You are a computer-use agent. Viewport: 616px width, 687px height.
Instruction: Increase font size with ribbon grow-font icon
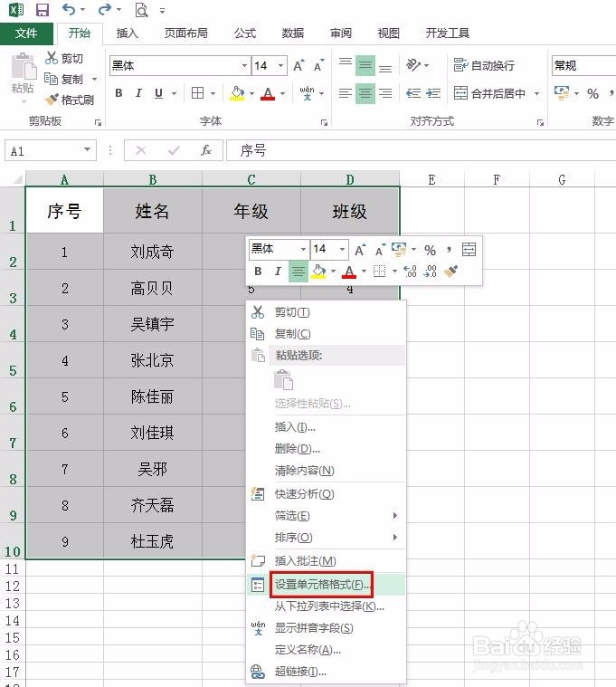pos(299,66)
